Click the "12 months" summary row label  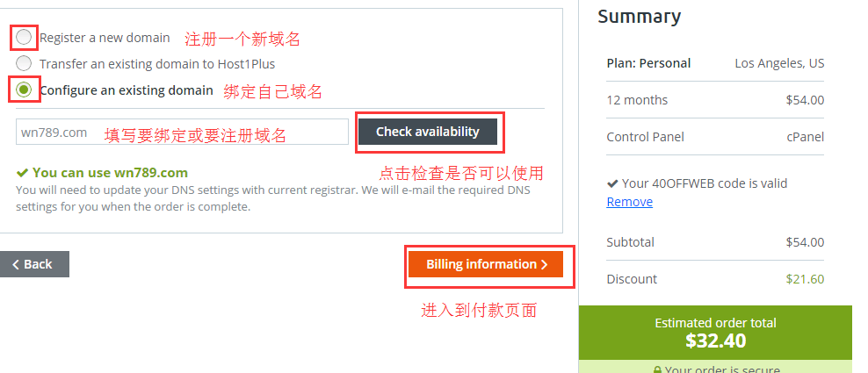[x=637, y=100]
